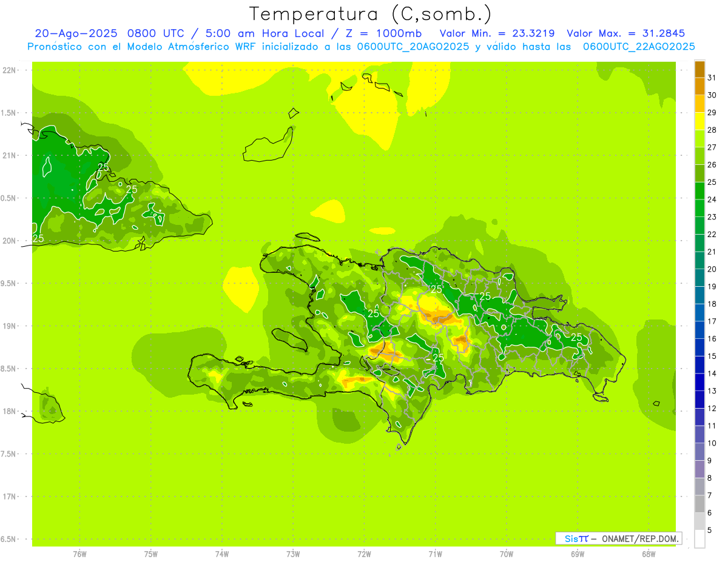Click the '21' label on the color scale

pos(712,252)
